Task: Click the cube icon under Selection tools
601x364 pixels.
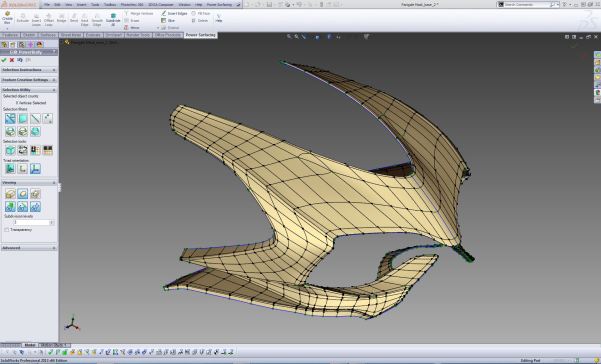Action: pos(10,150)
